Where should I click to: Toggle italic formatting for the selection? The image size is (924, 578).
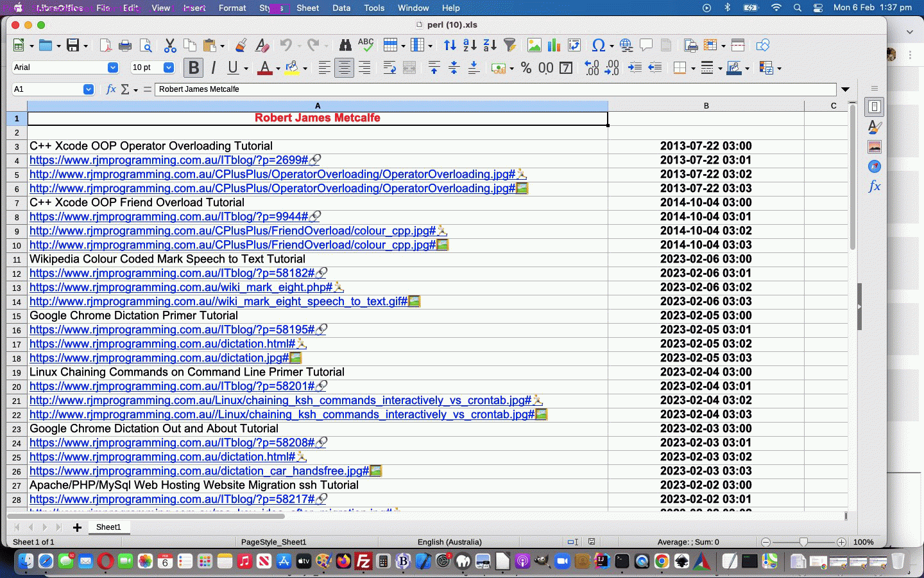(212, 67)
